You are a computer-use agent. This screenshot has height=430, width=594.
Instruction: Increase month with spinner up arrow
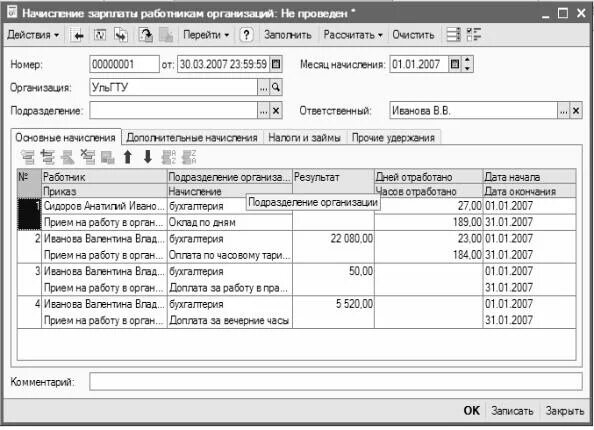[x=467, y=60]
